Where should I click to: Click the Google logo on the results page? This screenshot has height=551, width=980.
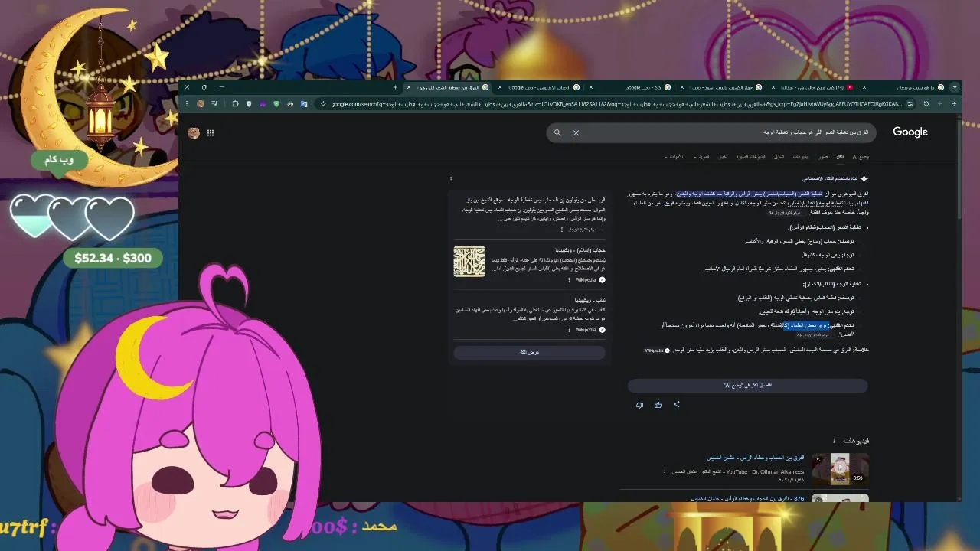pos(910,132)
